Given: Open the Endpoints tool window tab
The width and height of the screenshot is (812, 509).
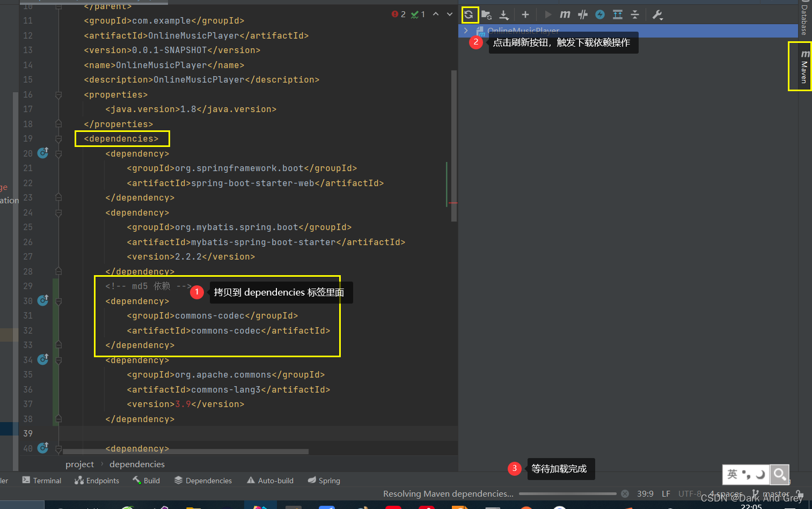Looking at the screenshot, I should (97, 481).
